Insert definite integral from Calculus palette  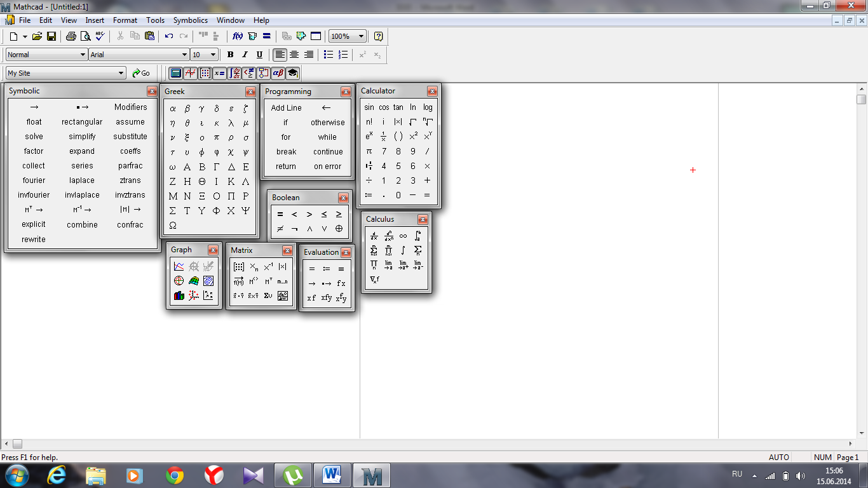point(417,236)
